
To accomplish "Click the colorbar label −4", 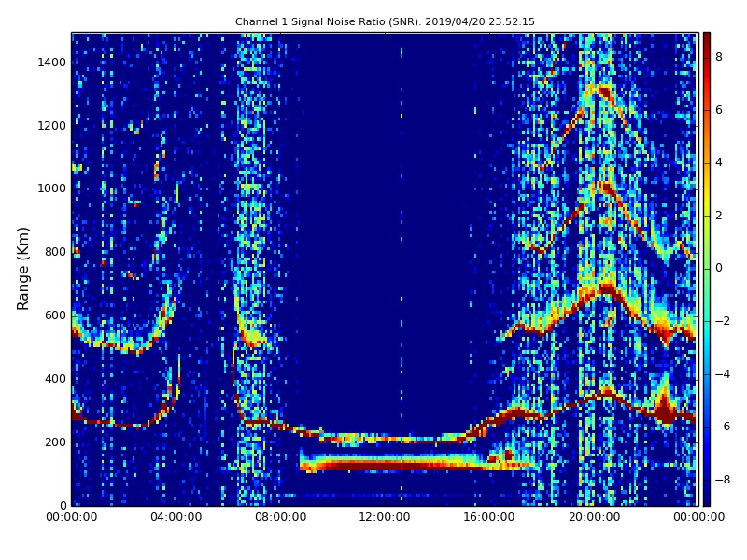I will [x=723, y=374].
